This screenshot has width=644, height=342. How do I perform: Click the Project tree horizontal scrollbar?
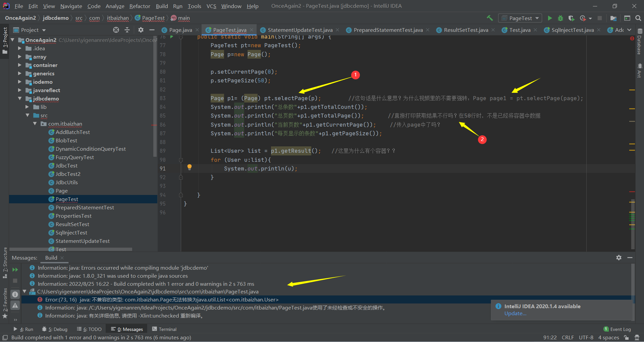(71, 250)
